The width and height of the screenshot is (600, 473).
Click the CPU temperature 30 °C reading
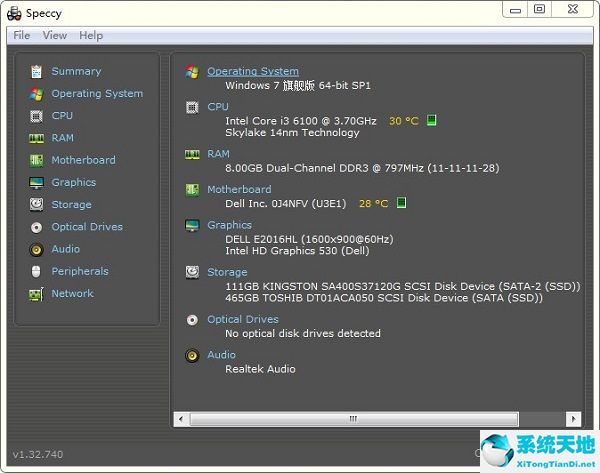(x=404, y=121)
